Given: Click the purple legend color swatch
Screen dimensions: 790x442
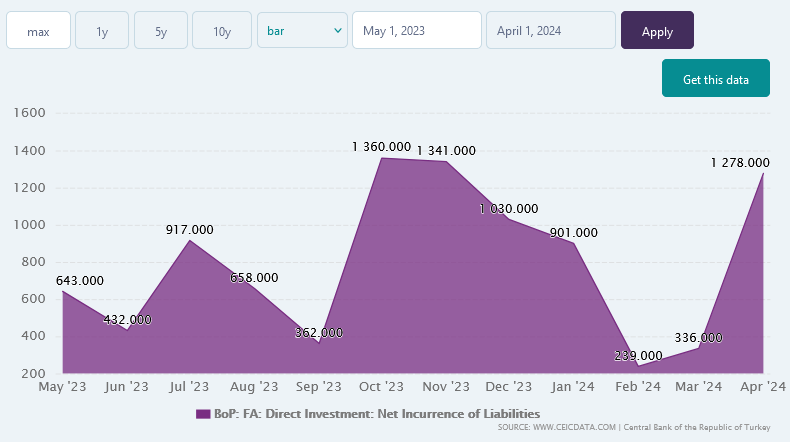Looking at the screenshot, I should click(x=203, y=413).
